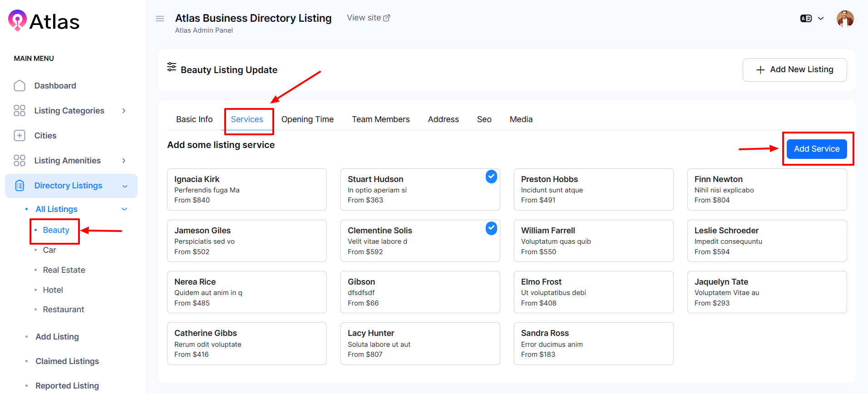The image size is (868, 394).
Task: Click the Listing Categories grid icon
Action: point(20,111)
